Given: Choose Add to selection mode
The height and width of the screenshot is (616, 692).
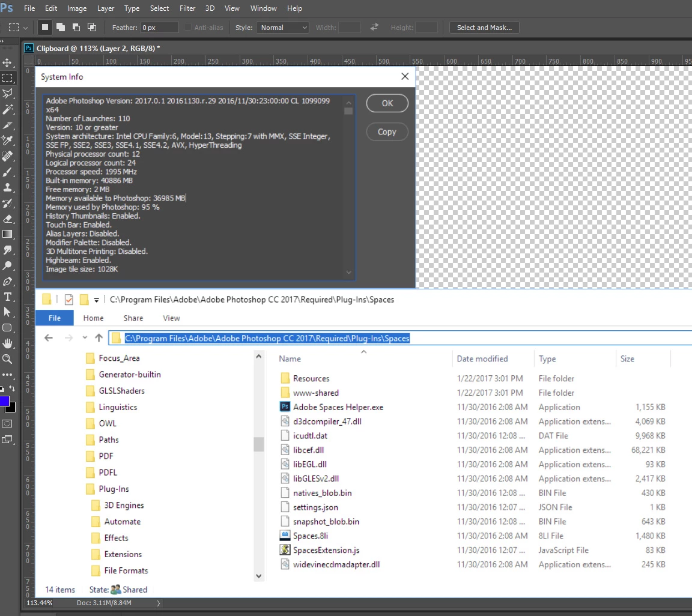Looking at the screenshot, I should pos(61,27).
